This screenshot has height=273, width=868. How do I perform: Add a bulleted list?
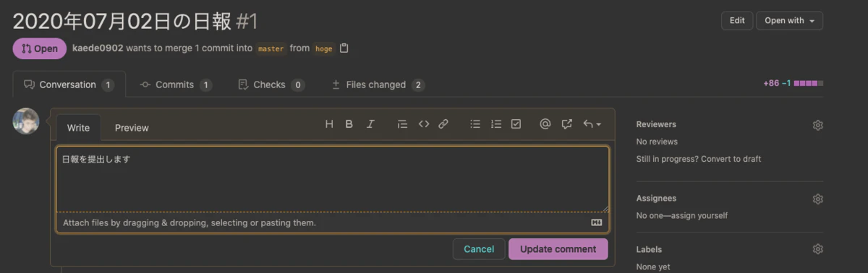475,124
